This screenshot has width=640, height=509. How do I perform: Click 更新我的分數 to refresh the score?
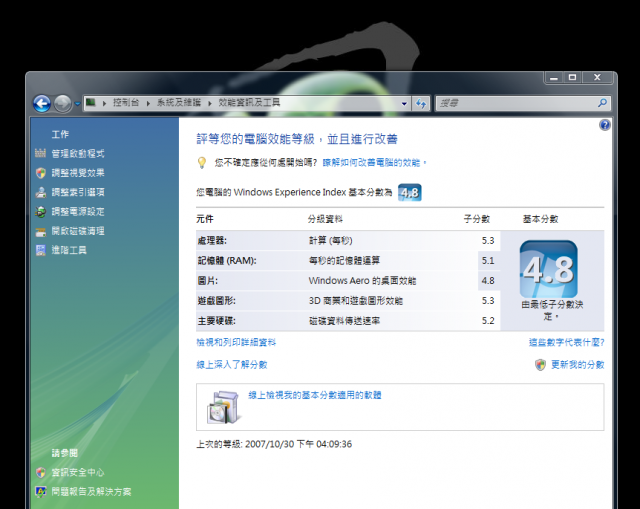(578, 365)
